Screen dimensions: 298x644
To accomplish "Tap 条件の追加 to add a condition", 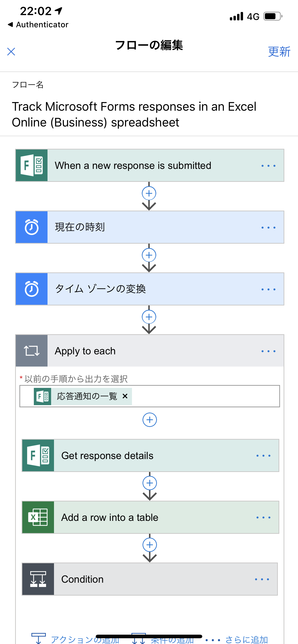I will [x=163, y=639].
